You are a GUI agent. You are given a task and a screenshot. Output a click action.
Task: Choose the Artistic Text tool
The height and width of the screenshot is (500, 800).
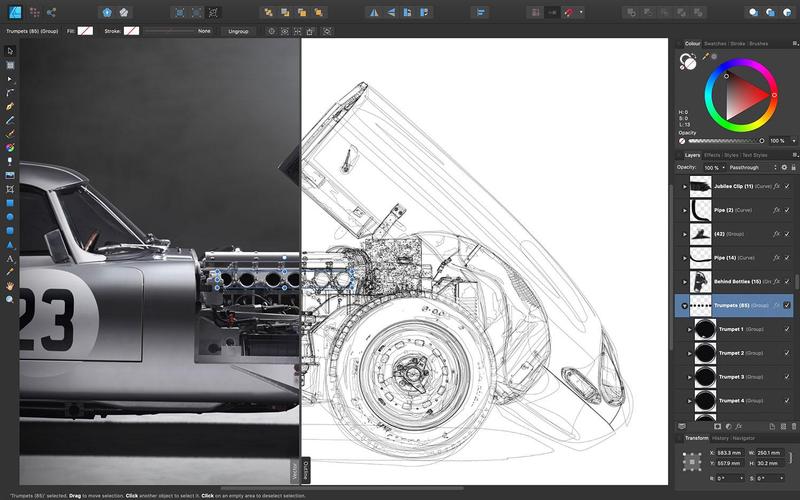coord(10,259)
